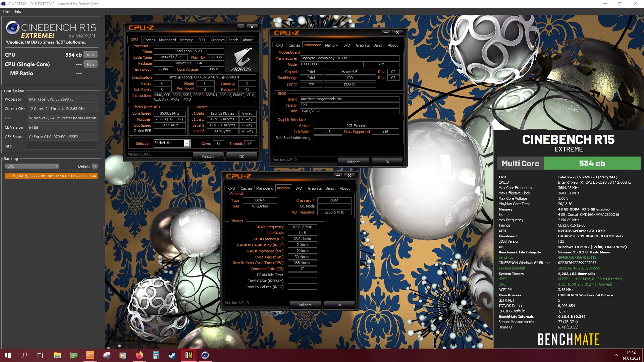Show hidden system tray icons
This screenshot has width=644, height=362.
click(616, 355)
